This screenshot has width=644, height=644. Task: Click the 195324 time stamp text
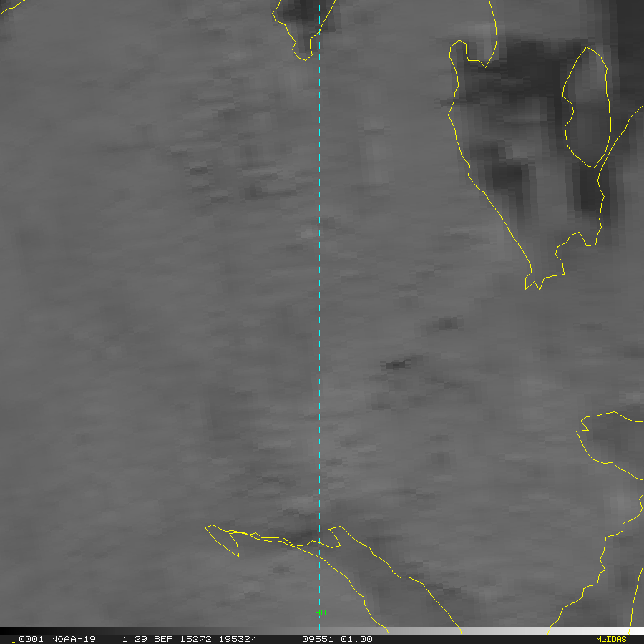[238, 639]
